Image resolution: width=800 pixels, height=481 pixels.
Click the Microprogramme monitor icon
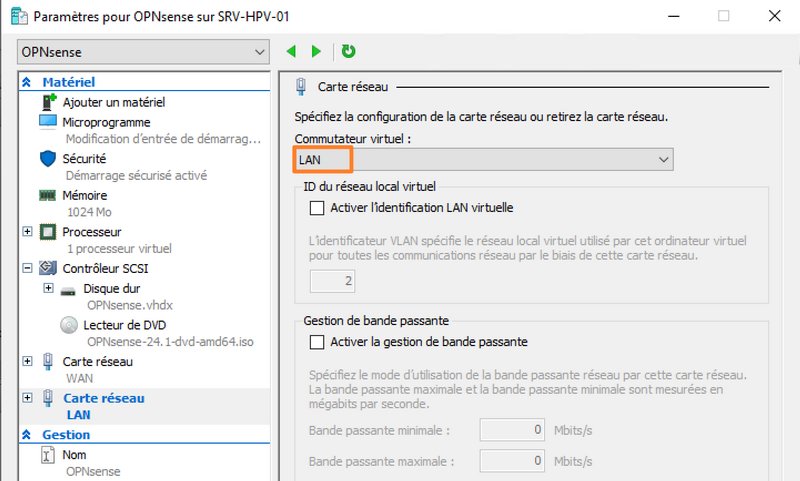point(48,122)
